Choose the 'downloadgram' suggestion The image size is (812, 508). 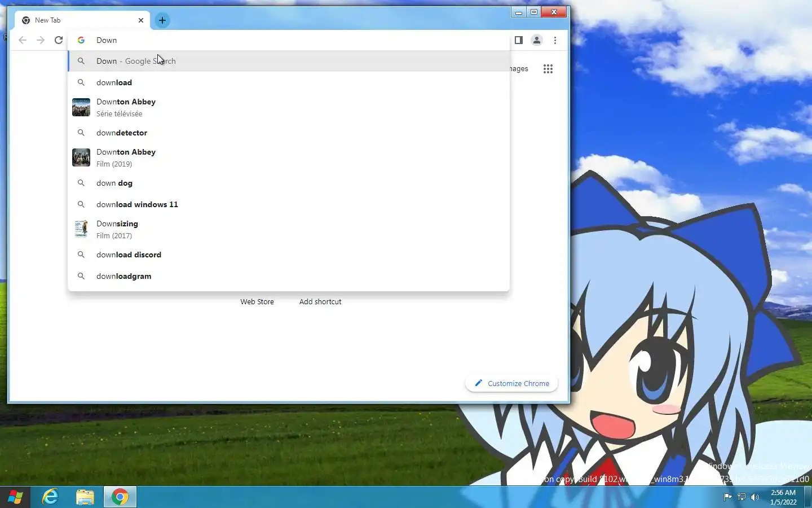pyautogui.click(x=289, y=276)
